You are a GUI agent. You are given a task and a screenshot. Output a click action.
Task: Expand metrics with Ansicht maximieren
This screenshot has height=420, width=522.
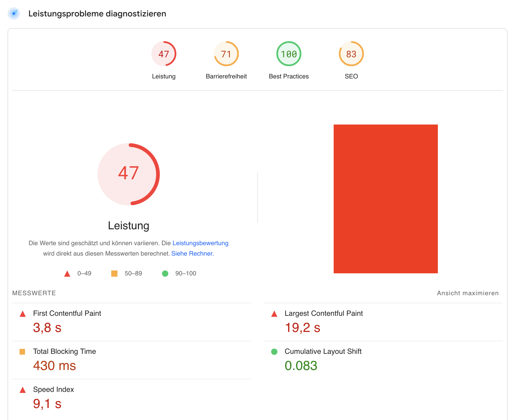tap(468, 293)
